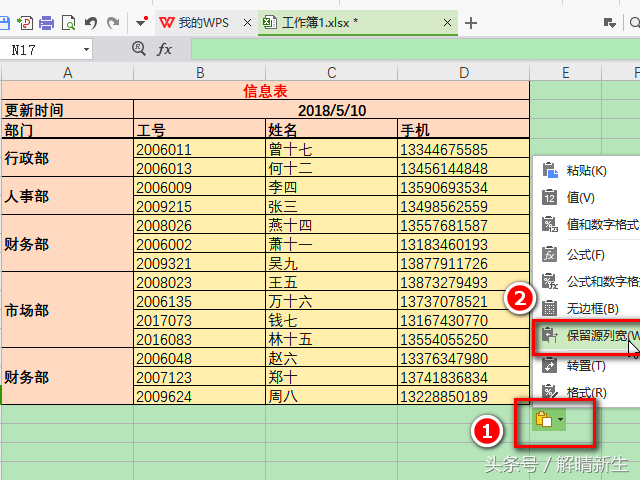Choose 转置(T) paste option
640x480 pixels.
click(587, 365)
